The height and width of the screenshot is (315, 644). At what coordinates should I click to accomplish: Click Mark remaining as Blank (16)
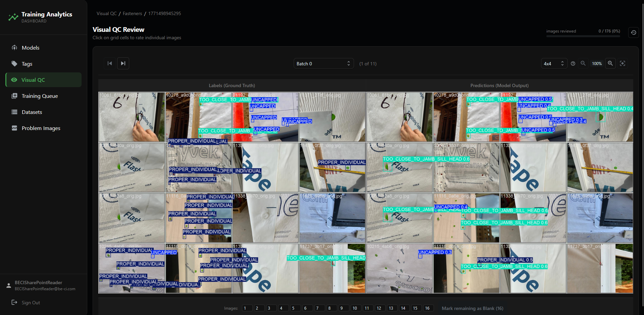[x=473, y=308]
